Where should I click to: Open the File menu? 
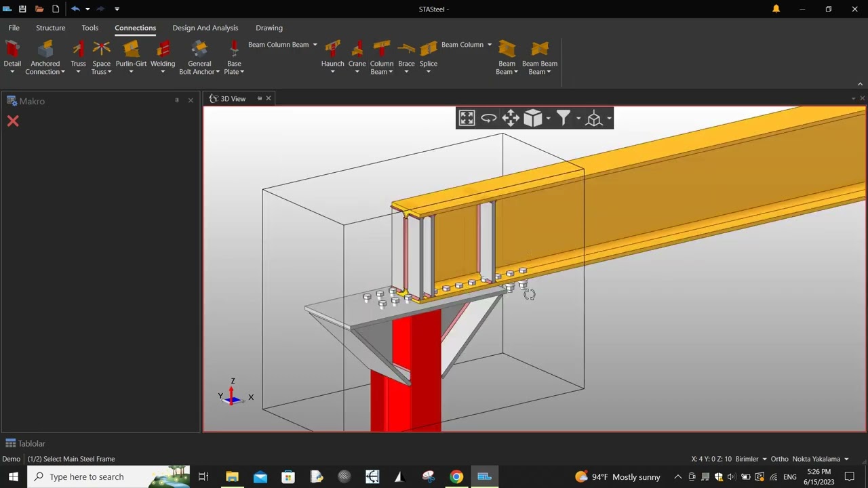(x=14, y=28)
